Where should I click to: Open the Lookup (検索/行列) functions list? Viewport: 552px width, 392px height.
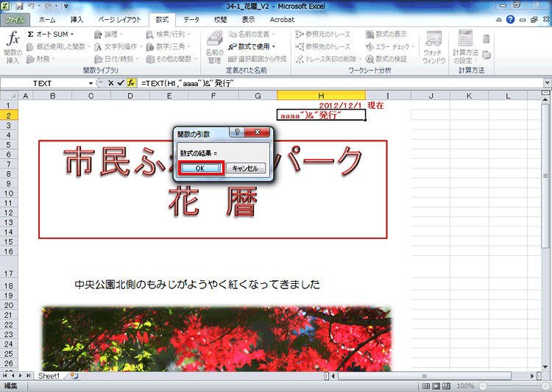click(169, 34)
